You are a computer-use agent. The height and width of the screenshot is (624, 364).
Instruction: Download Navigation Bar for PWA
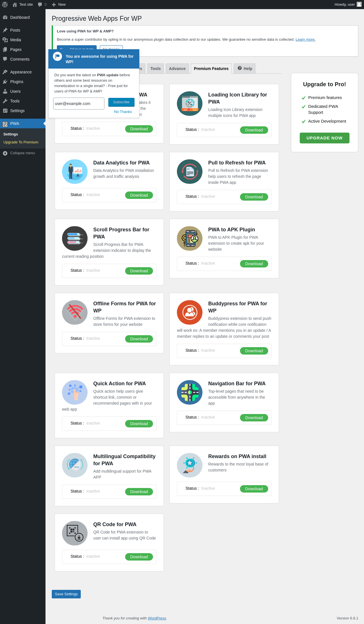[254, 418]
